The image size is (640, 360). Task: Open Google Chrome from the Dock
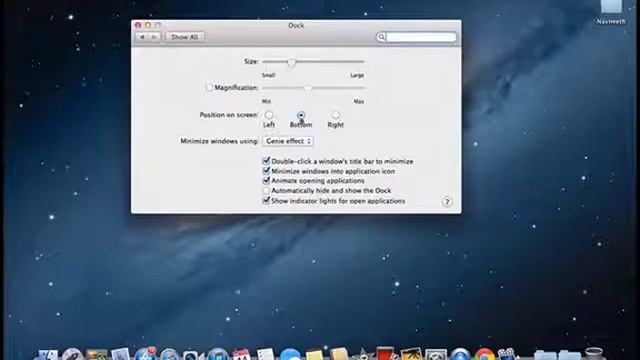[484, 354]
